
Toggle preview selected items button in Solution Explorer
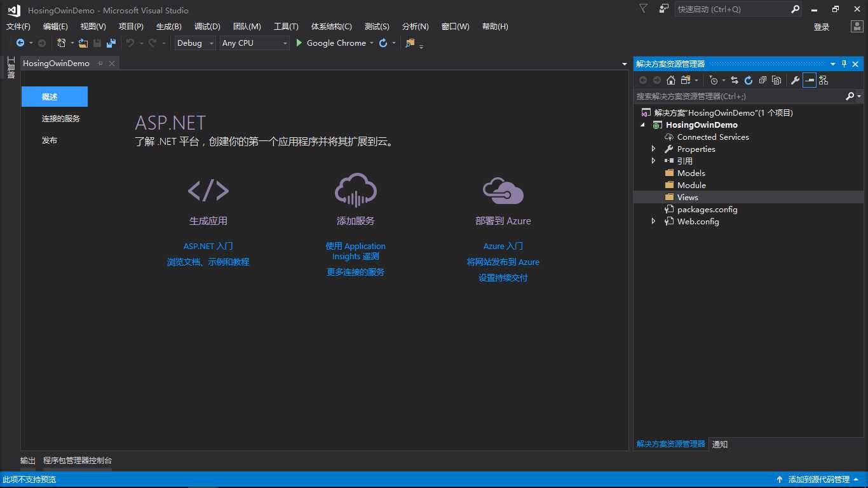click(810, 80)
